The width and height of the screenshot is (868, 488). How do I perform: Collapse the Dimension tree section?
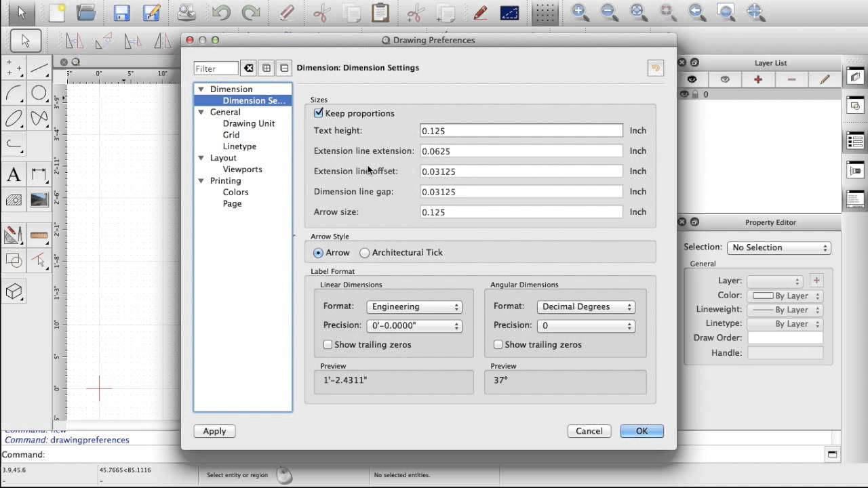(x=201, y=89)
